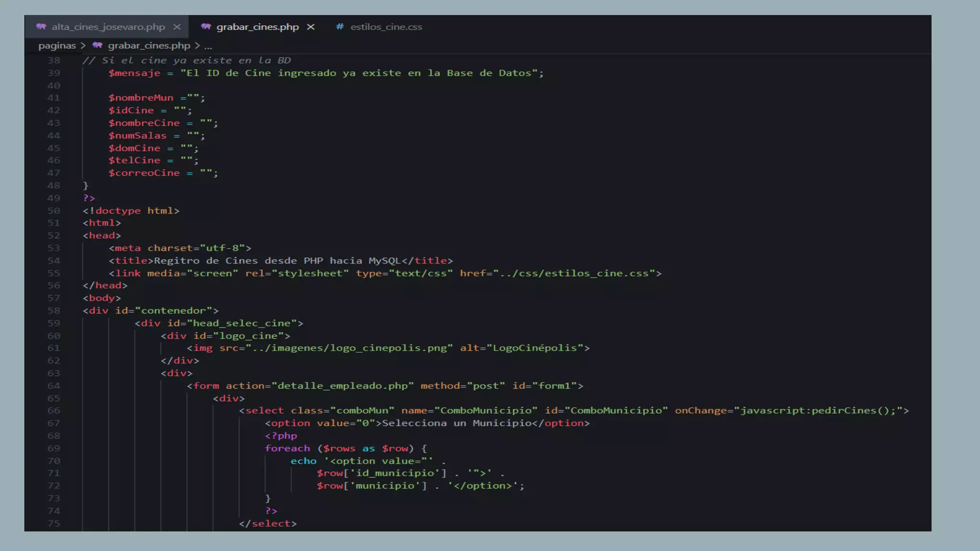Screen dimensions: 980x551
Task: Click the foreach keyword on line 69
Action: (x=287, y=448)
